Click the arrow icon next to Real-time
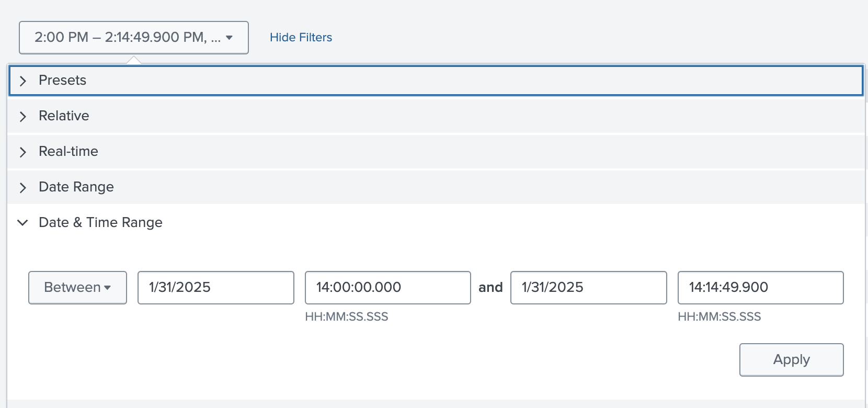 (x=22, y=152)
